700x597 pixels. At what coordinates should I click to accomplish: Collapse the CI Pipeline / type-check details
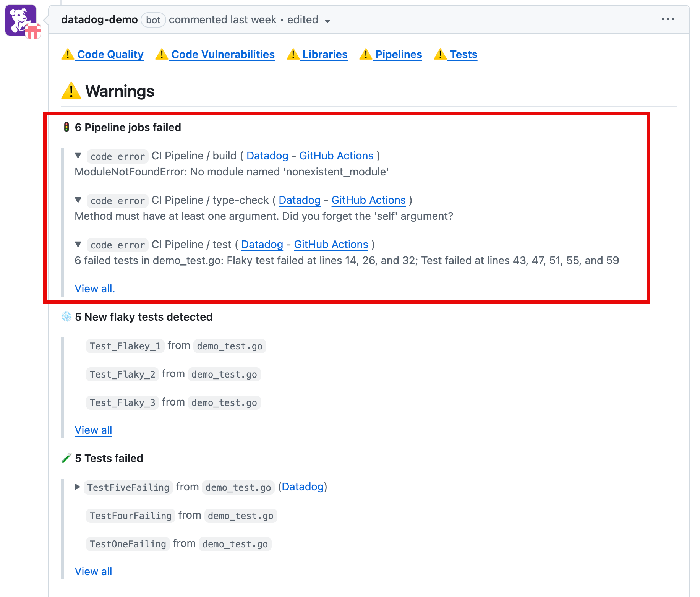tap(78, 200)
